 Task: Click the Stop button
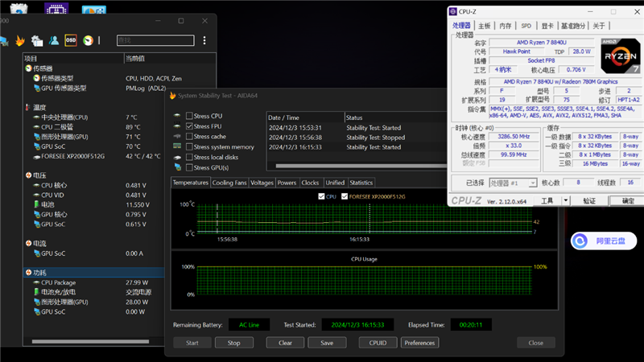click(234, 343)
